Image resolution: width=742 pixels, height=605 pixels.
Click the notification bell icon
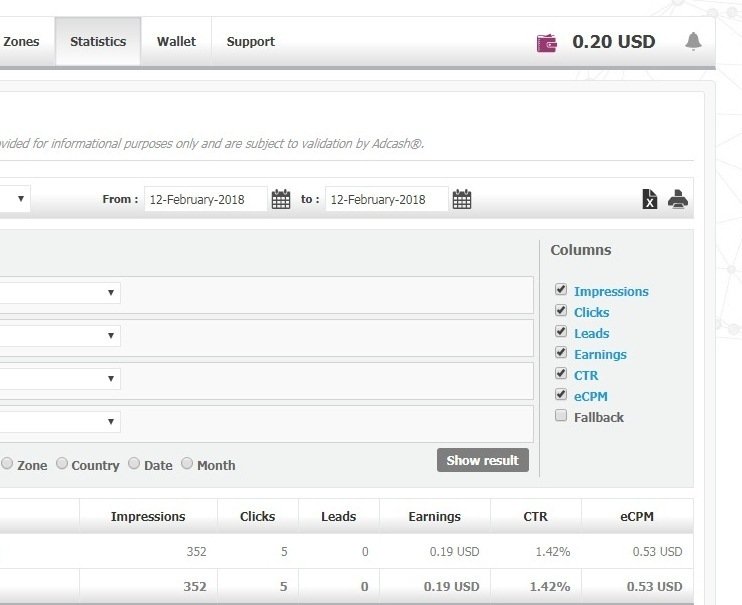pyautogui.click(x=693, y=42)
